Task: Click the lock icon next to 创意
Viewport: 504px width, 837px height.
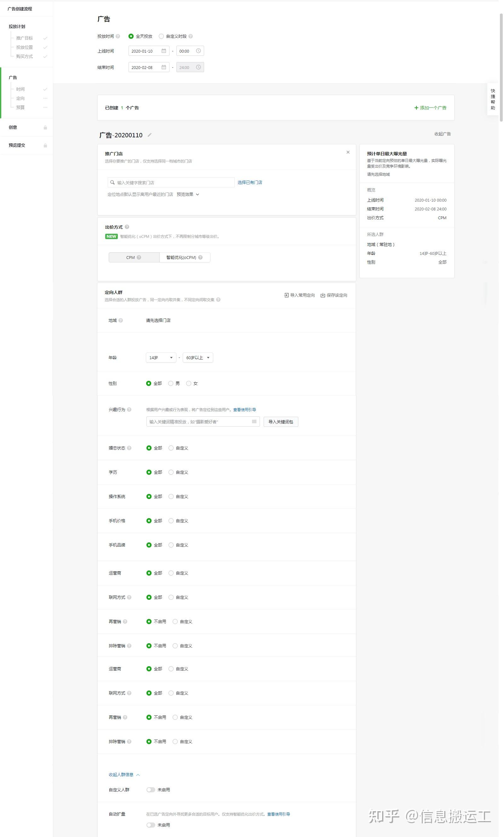Action: (45, 127)
